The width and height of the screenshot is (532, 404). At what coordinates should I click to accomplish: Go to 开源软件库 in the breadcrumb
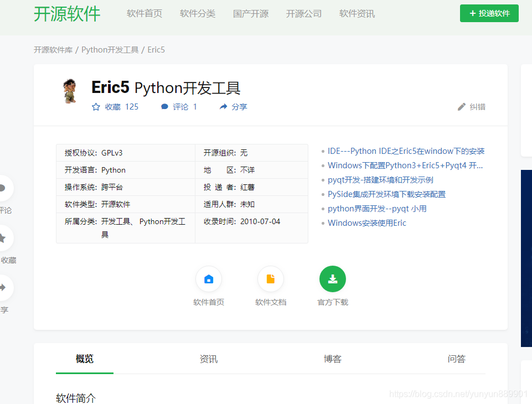[x=53, y=50]
